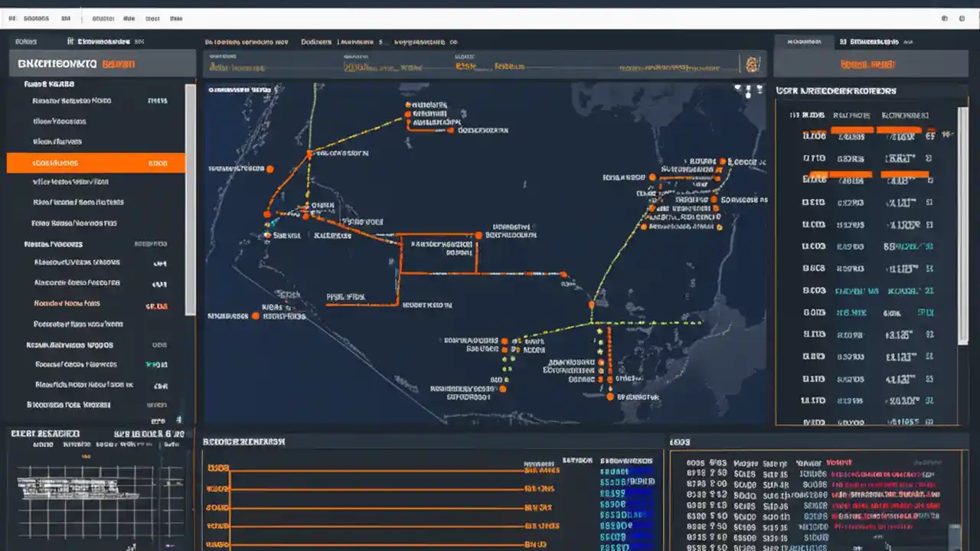Select the vehicle marker icon at map bottom center

(x=504, y=389)
